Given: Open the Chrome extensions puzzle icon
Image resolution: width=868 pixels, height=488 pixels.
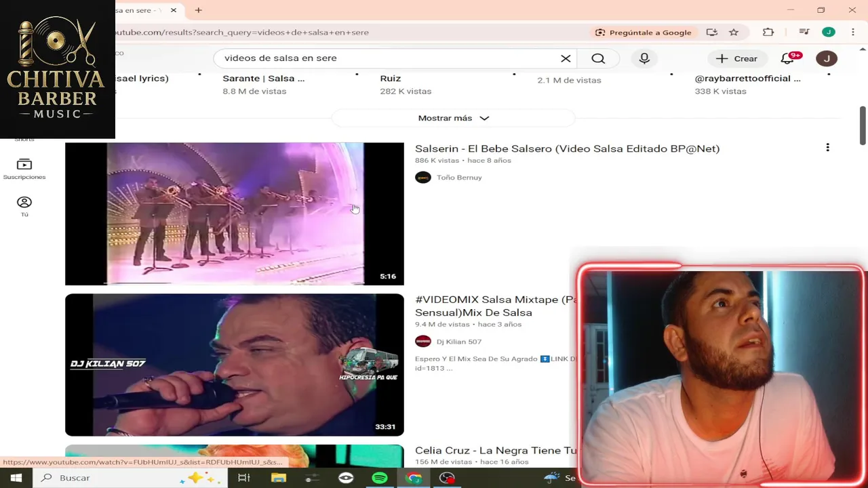Looking at the screenshot, I should click(768, 32).
